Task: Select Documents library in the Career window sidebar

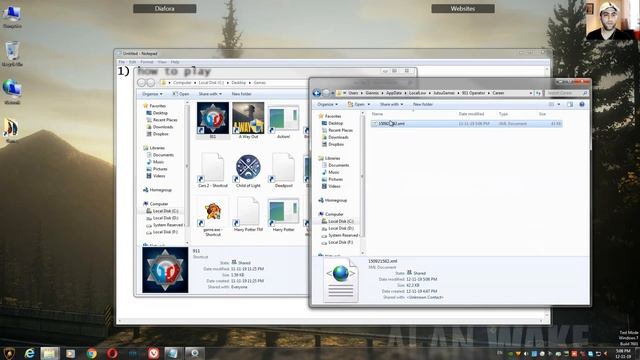Action: click(x=338, y=165)
